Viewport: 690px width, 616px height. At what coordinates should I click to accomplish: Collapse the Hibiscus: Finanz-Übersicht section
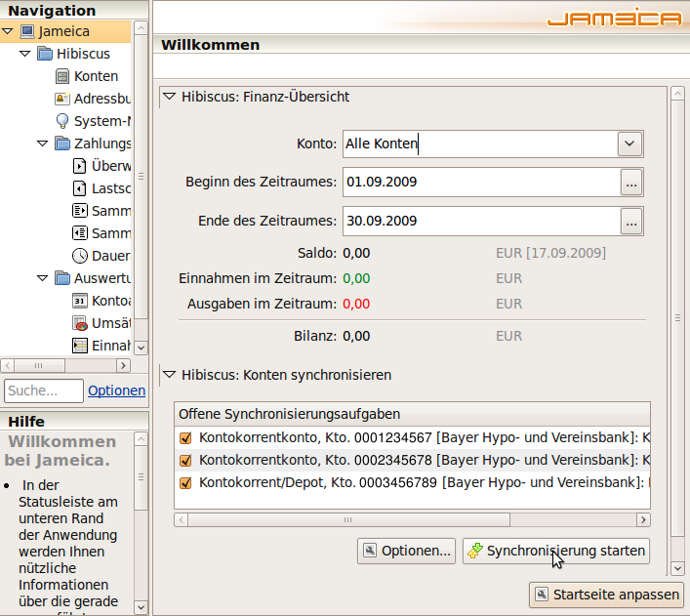click(x=170, y=97)
